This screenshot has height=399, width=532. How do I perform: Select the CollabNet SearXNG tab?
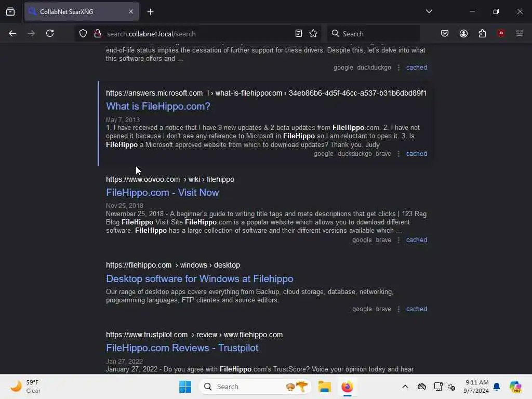tap(82, 11)
